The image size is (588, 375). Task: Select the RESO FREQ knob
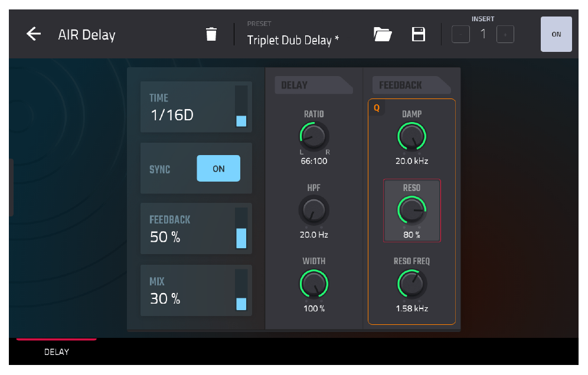click(411, 284)
